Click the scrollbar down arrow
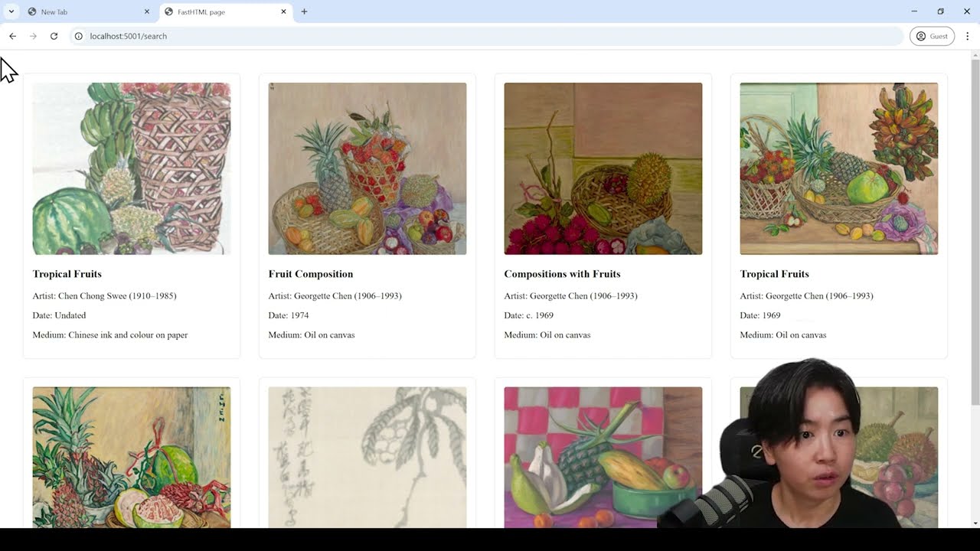Image resolution: width=980 pixels, height=551 pixels. [x=975, y=523]
